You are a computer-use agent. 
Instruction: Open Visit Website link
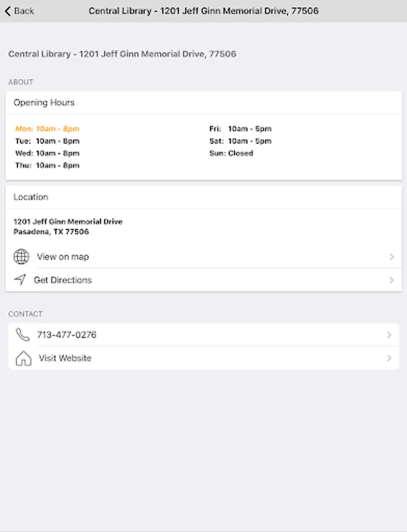(x=65, y=358)
